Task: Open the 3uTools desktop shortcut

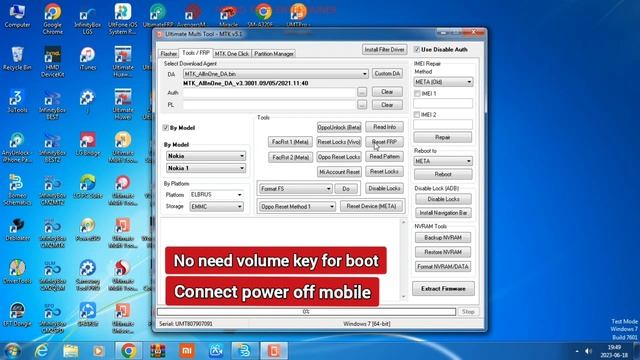Action: click(x=17, y=102)
